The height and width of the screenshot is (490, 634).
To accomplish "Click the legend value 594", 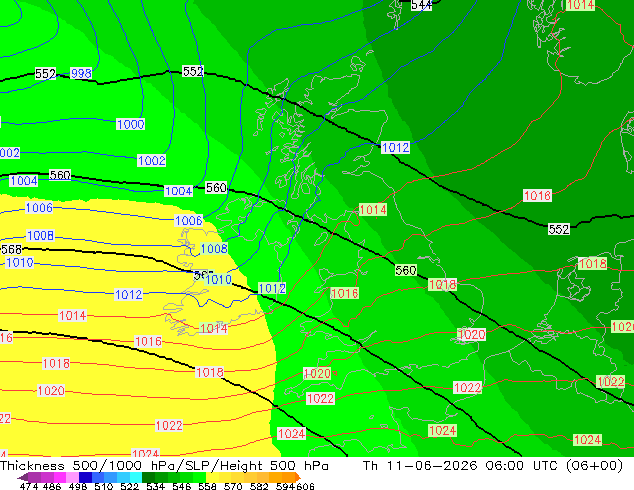I will tap(285, 486).
